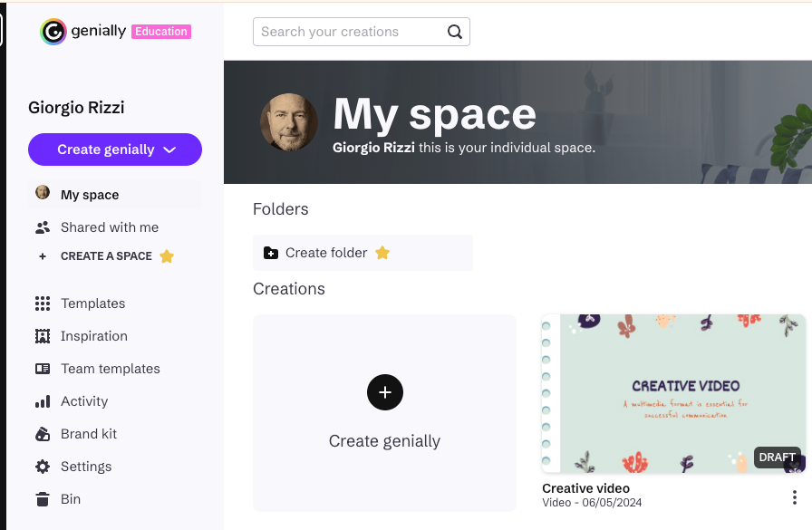Viewport: 812px width, 530px height.
Task: Click Giorgio Rizzi profile photo in banner
Action: pyautogui.click(x=289, y=122)
